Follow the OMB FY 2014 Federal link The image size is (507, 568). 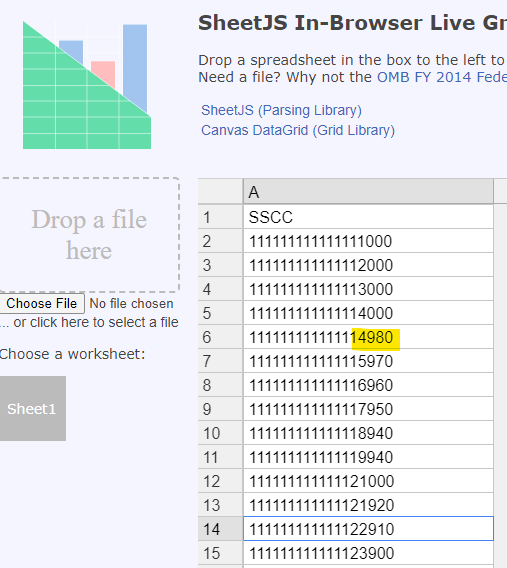coord(442,77)
